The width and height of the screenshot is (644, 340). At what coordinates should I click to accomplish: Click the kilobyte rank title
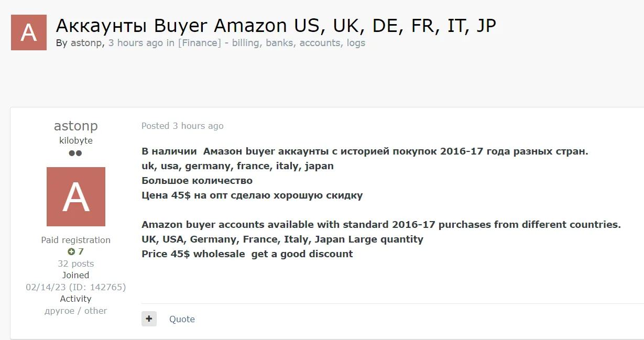(x=76, y=140)
